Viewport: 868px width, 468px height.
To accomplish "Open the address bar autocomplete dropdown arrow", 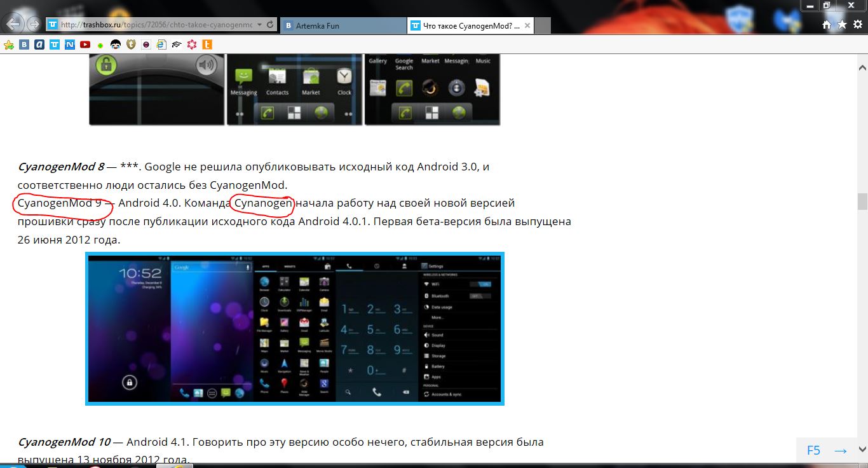I will click(258, 25).
